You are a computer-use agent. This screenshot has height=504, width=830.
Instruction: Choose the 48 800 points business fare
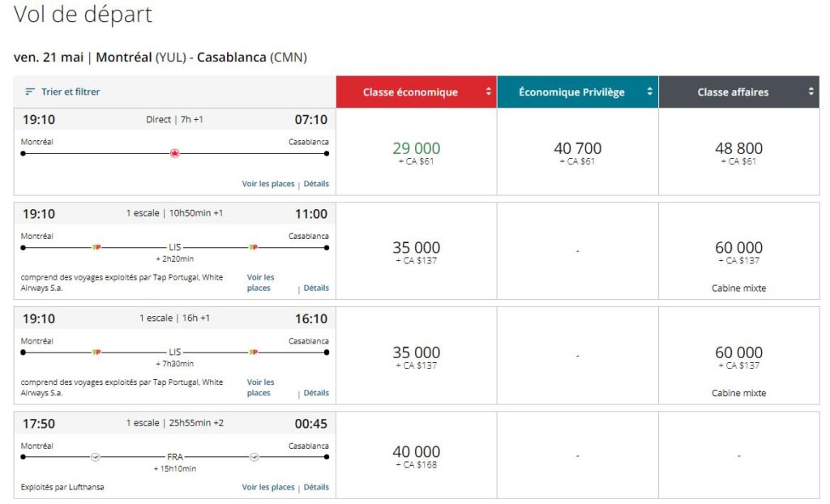[738, 152]
